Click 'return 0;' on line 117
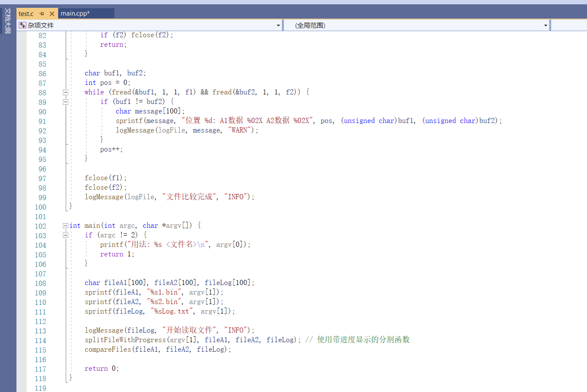This screenshot has height=392, width=587. tap(102, 369)
